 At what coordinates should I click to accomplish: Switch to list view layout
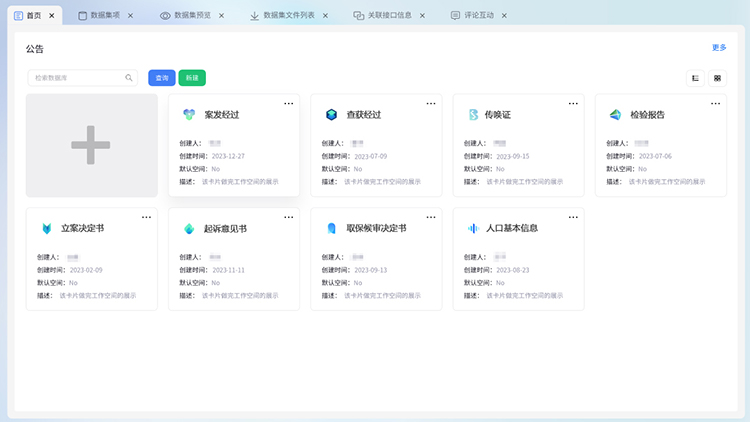[x=695, y=78]
